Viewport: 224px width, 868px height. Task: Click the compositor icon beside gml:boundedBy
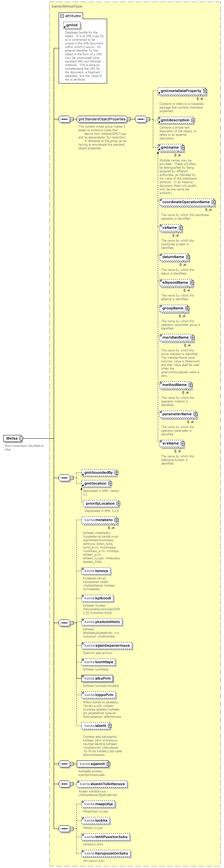click(64, 478)
